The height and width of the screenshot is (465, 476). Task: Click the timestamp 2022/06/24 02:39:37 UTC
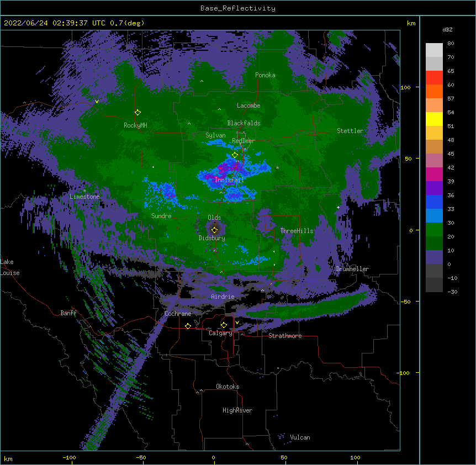[x=54, y=23]
